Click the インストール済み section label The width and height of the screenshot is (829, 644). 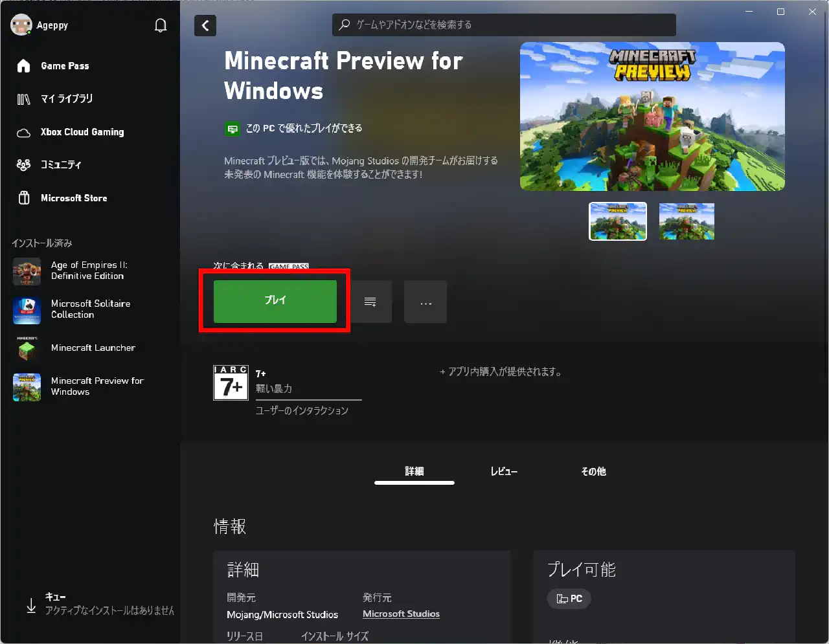click(42, 243)
